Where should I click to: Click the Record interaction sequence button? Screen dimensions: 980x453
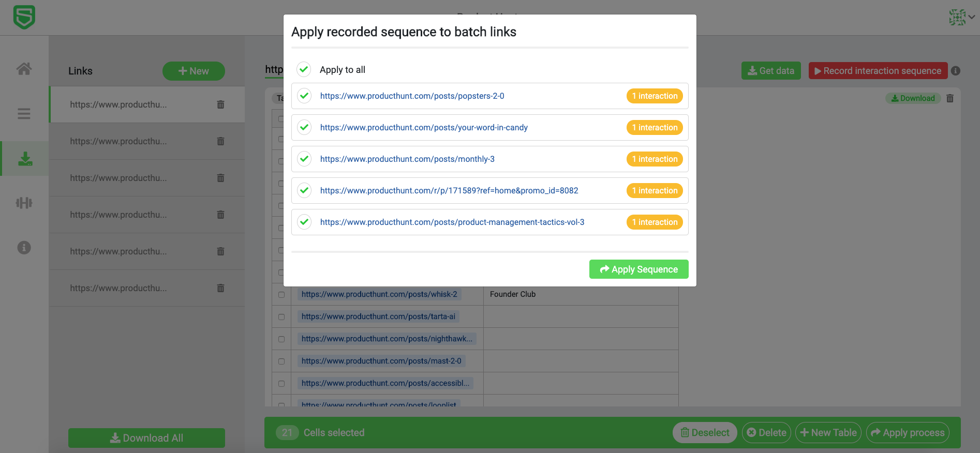point(878,71)
